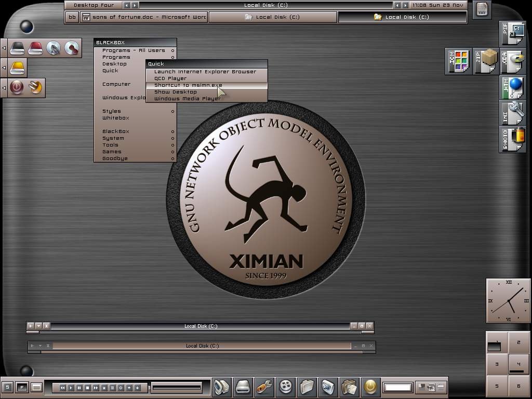Expand the BlackBox submenu
This screenshot has width=532, height=399.
135,131
